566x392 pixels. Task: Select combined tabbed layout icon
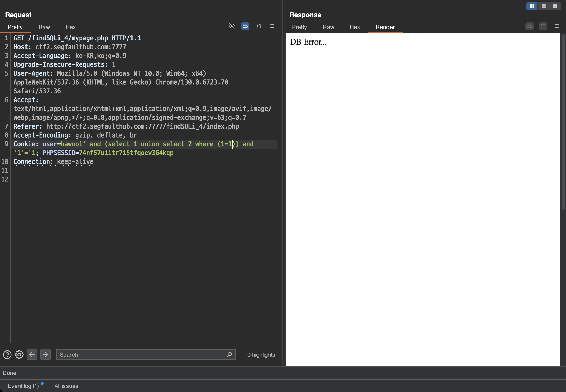[x=555, y=6]
